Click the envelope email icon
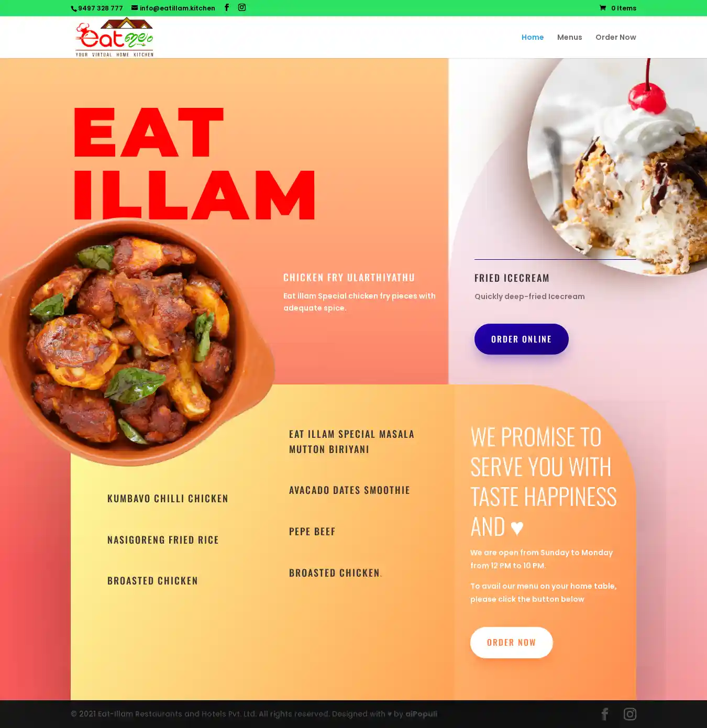Image resolution: width=707 pixels, height=728 pixels. (x=135, y=8)
